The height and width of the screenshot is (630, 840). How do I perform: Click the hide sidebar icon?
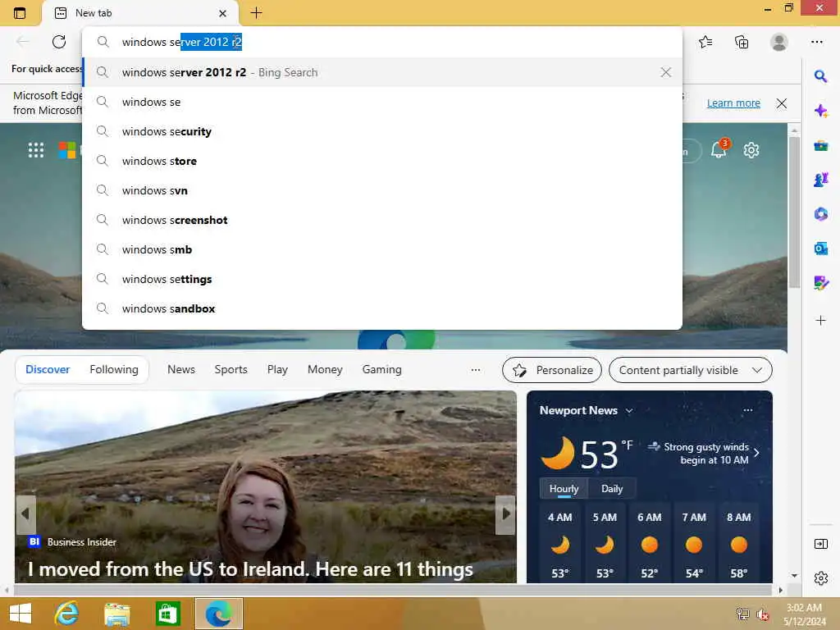820,545
